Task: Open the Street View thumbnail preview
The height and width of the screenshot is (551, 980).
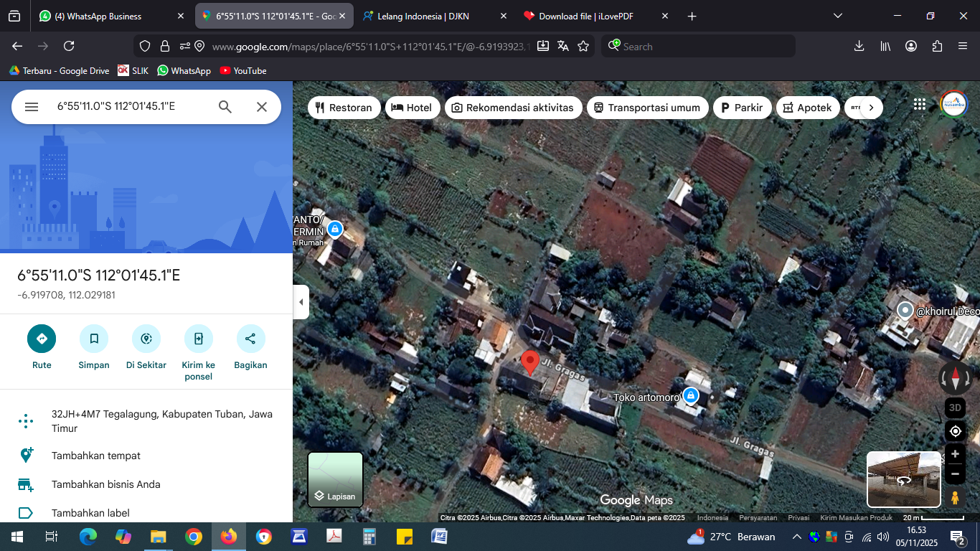Action: 903,479
